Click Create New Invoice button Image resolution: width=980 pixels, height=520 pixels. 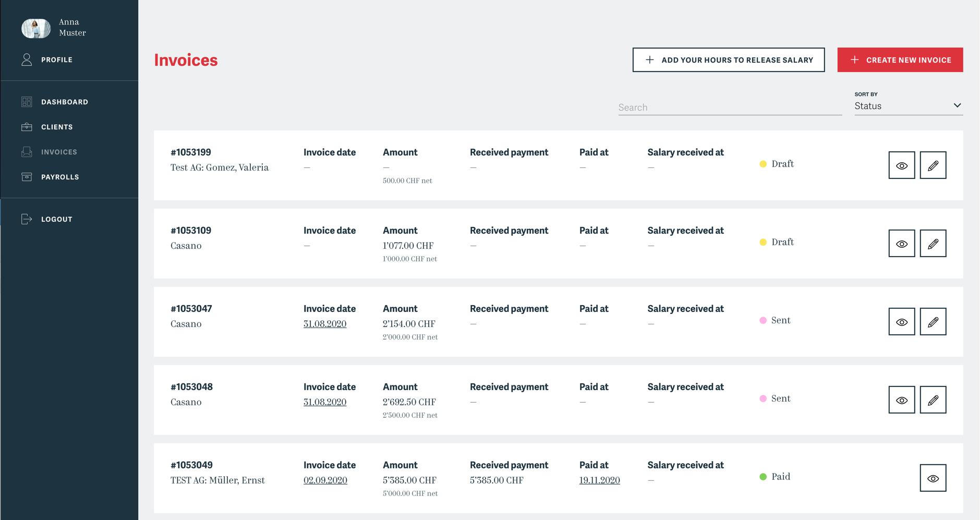[x=900, y=59]
